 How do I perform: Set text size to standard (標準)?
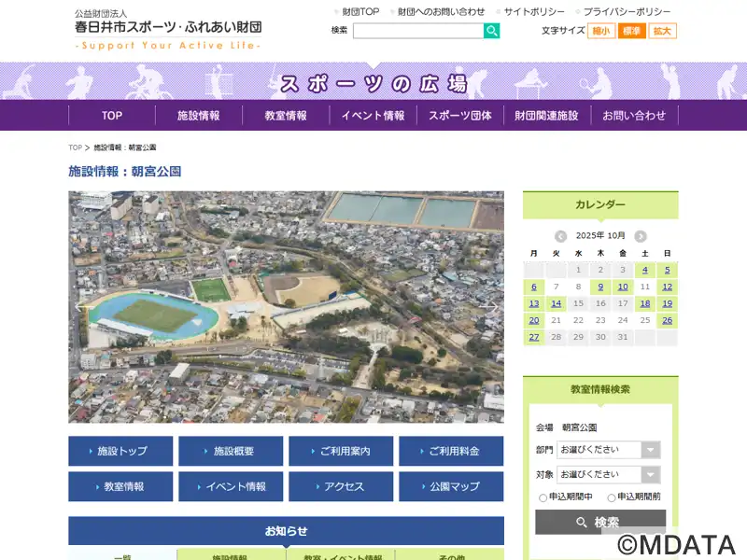pos(631,31)
